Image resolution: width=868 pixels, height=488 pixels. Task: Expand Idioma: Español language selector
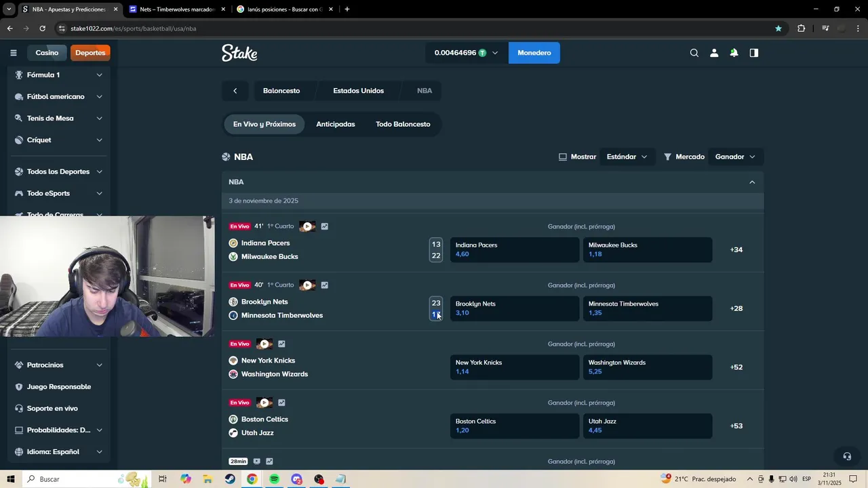(x=58, y=452)
